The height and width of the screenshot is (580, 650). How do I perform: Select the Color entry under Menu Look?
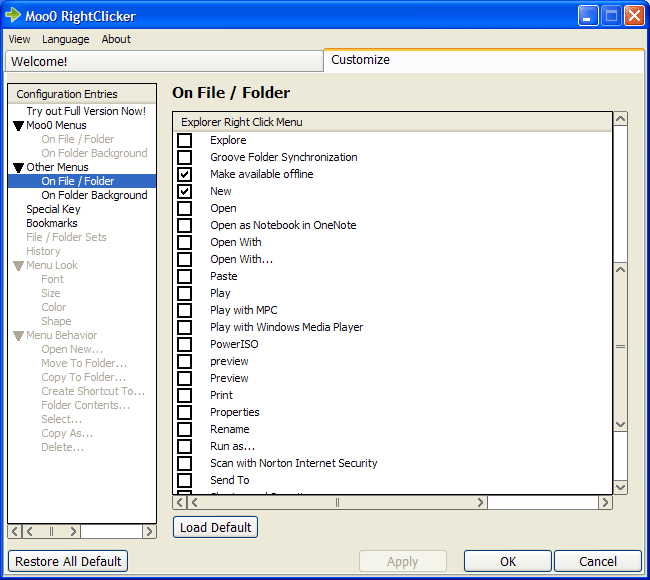tap(53, 307)
